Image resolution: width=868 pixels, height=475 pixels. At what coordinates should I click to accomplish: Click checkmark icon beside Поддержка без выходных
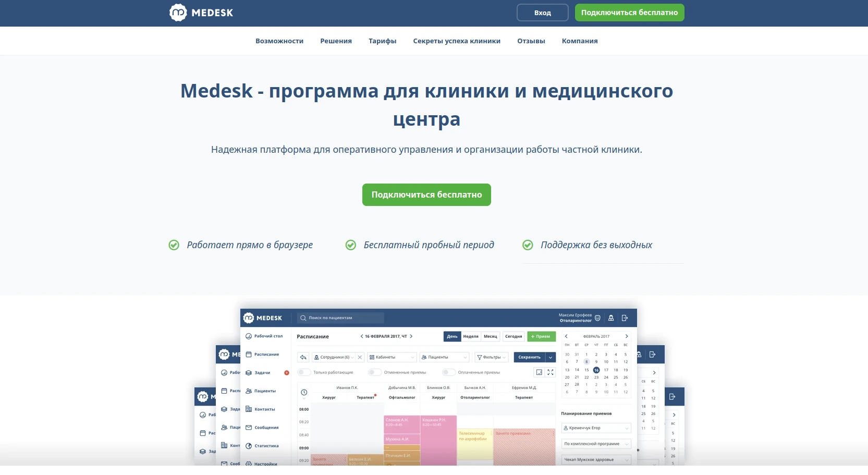(528, 245)
